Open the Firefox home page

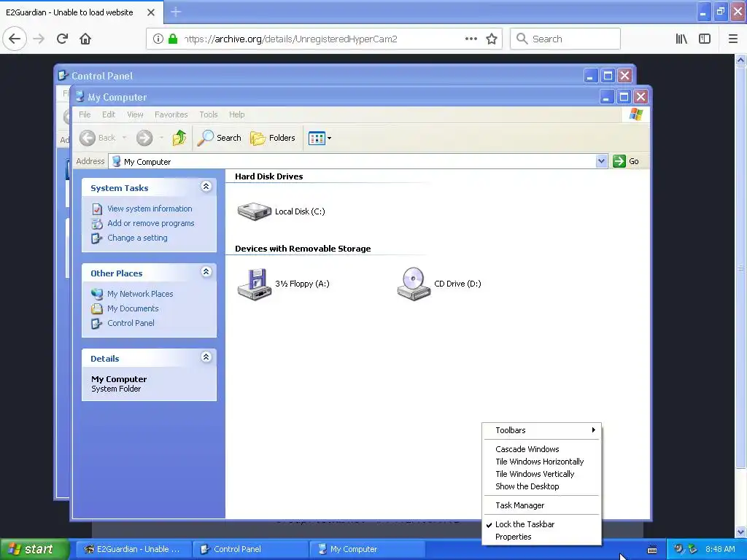coord(85,39)
